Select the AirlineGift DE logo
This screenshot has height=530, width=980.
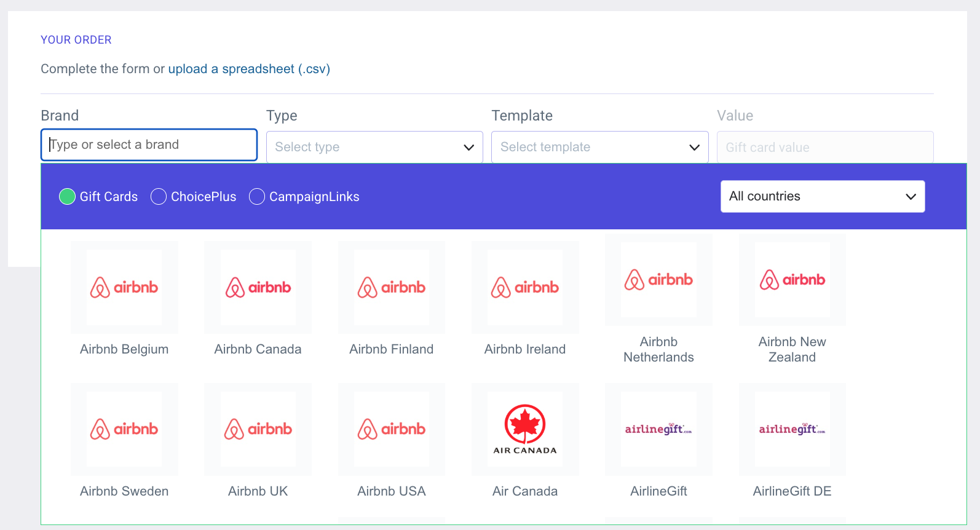[x=792, y=429]
